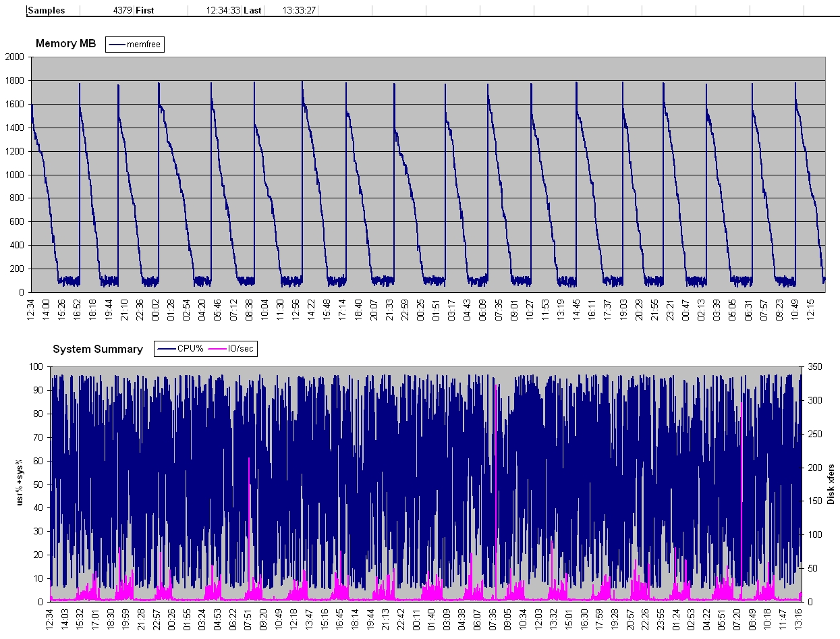Click the memfree line sample in legend
The width and height of the screenshot is (840, 639).
(117, 45)
